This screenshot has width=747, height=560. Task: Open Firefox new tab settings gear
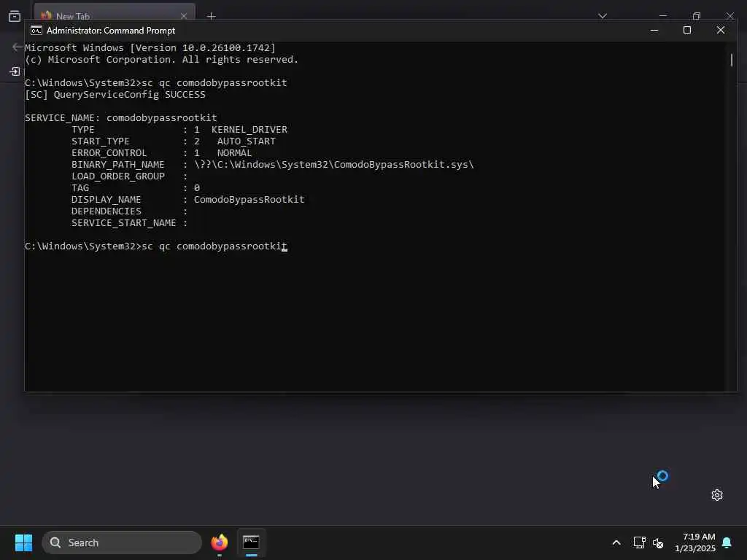point(717,495)
